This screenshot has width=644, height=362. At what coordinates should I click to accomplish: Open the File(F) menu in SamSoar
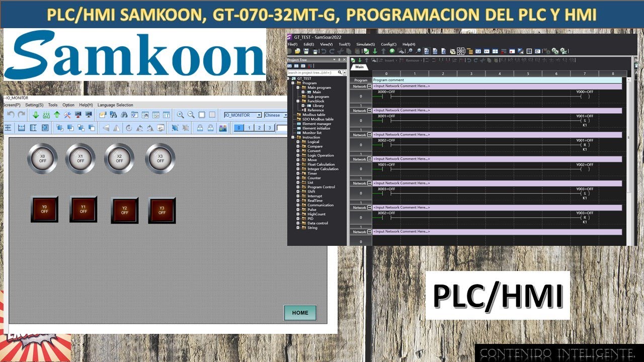(292, 44)
